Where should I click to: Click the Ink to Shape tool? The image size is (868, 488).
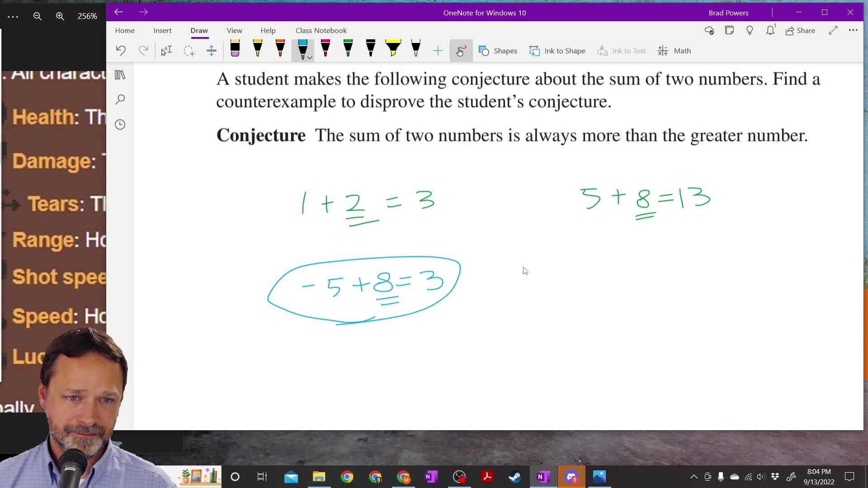click(557, 51)
